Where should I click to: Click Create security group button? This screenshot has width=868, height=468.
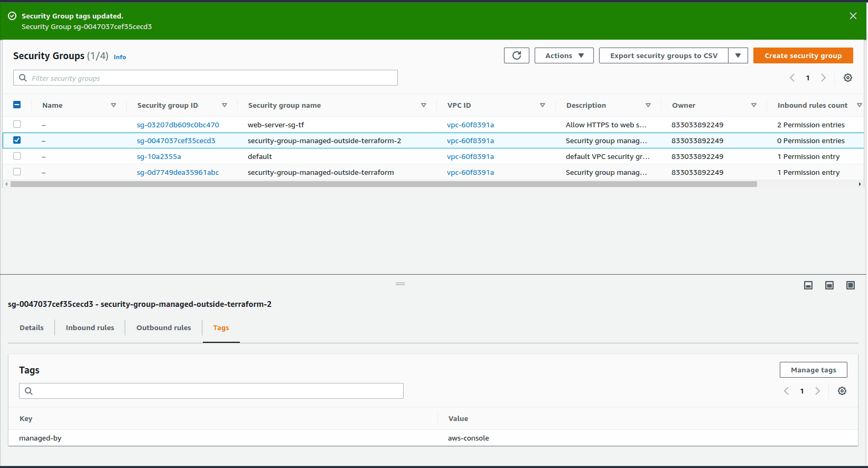click(803, 55)
